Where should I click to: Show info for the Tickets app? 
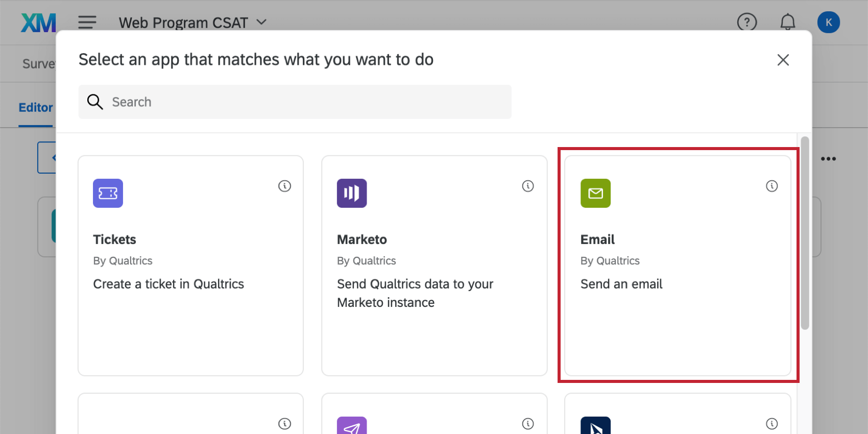[284, 186]
